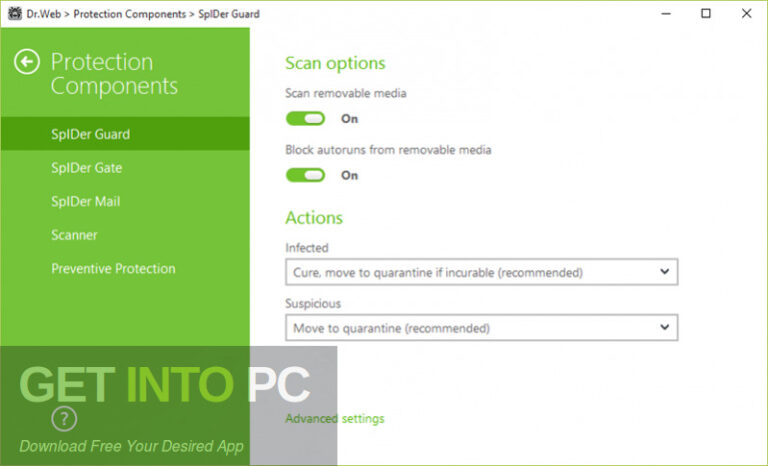Image resolution: width=768 pixels, height=466 pixels.
Task: Open the Infected action dropdown
Action: tap(481, 272)
